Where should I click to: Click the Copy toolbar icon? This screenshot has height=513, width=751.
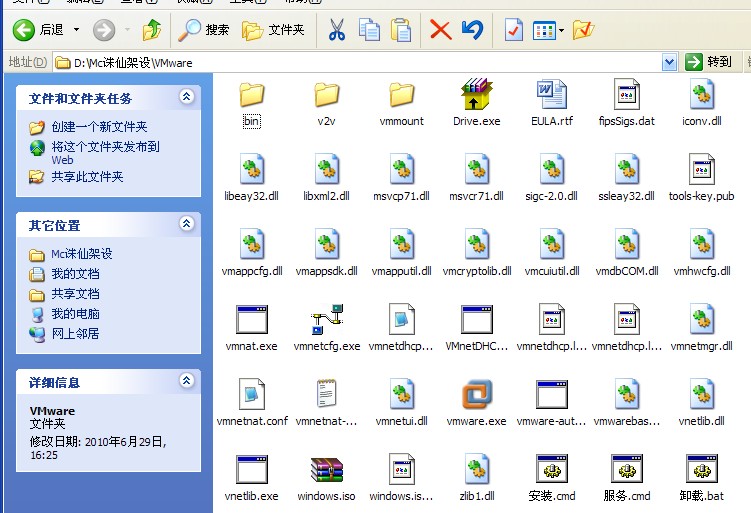click(x=369, y=30)
